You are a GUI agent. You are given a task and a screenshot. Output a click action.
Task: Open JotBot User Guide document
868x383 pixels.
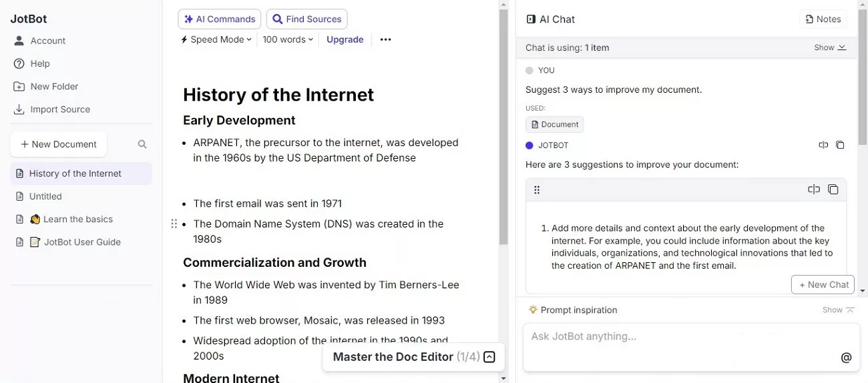[81, 242]
